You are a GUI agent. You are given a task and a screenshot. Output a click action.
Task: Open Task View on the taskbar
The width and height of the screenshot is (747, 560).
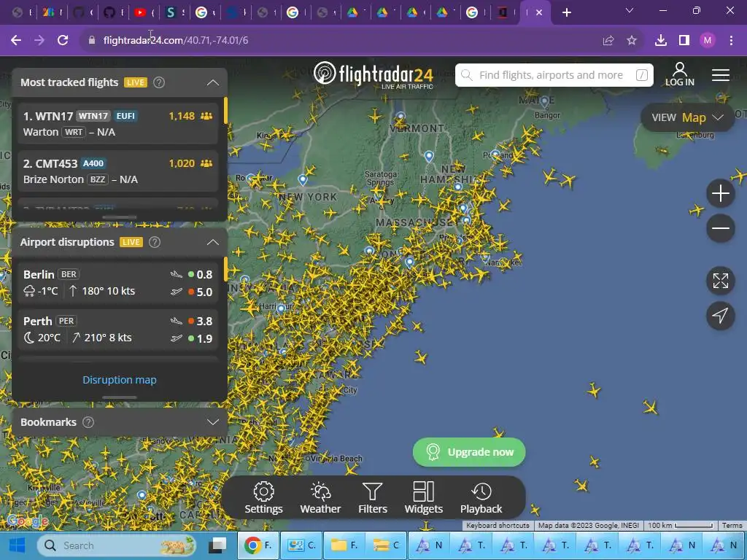pyautogui.click(x=218, y=545)
